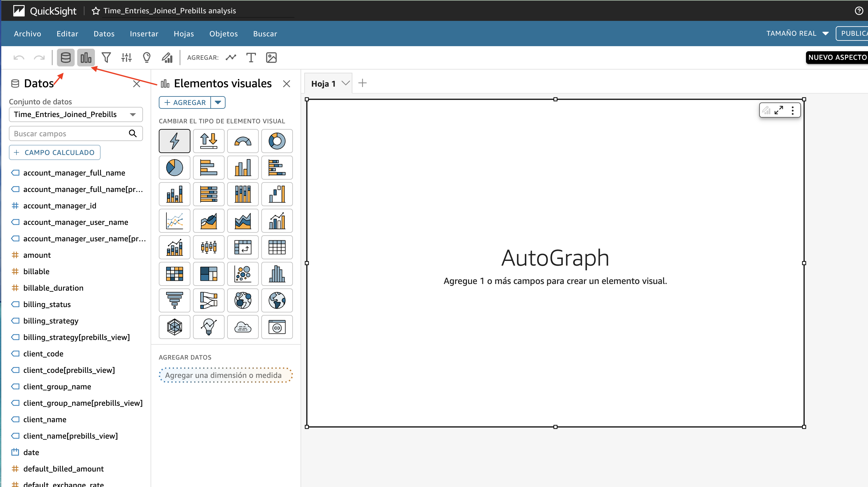Click the Agregar una dimensión o medida well

[x=226, y=375]
